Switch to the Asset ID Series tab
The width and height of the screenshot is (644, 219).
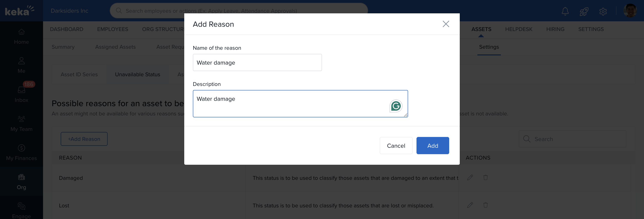(x=79, y=75)
